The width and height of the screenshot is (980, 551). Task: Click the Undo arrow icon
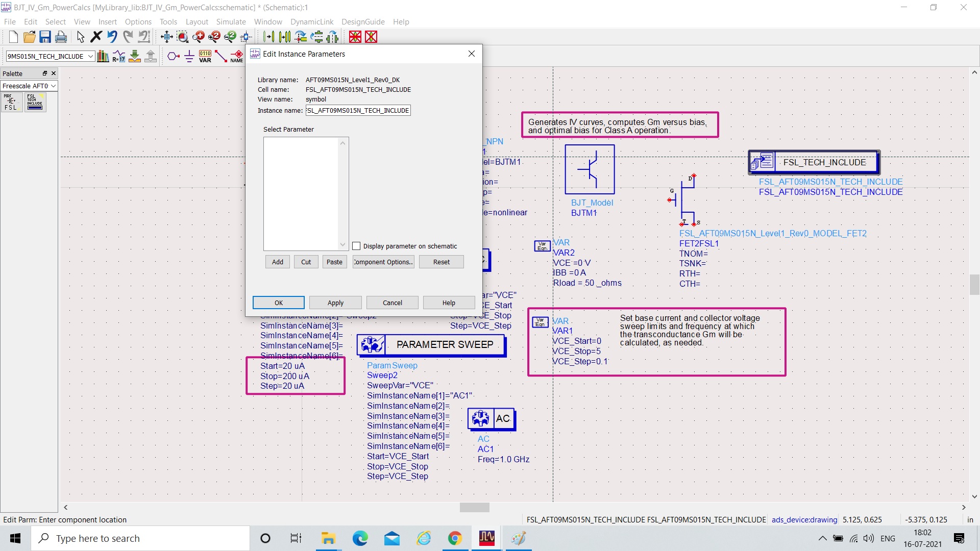tap(112, 37)
